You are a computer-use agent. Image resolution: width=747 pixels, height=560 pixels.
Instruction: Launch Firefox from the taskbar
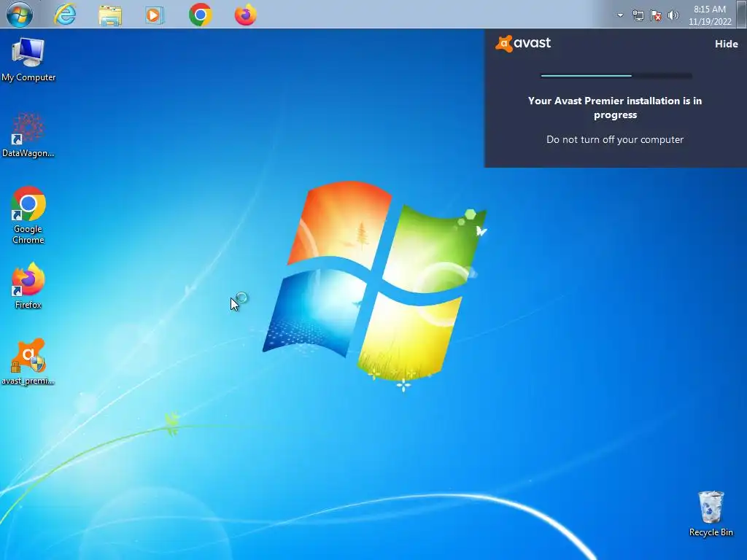tap(245, 15)
